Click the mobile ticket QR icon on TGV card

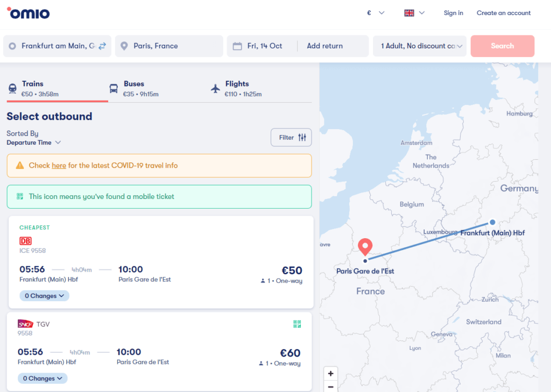pos(297,324)
